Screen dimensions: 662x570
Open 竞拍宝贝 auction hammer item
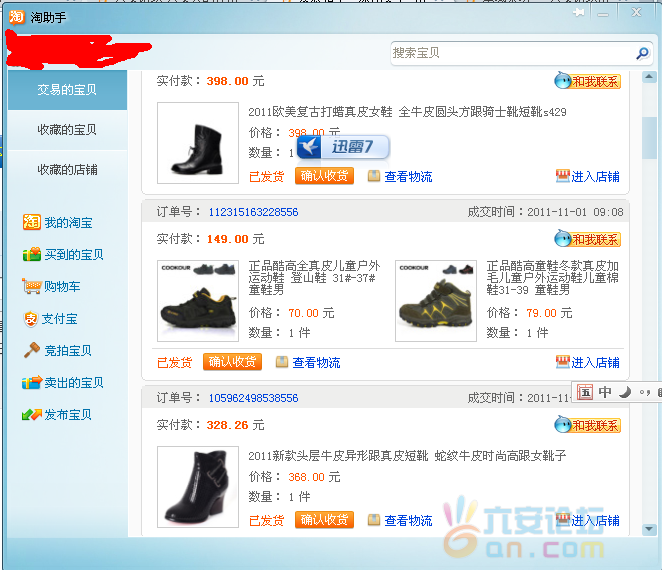pyautogui.click(x=67, y=351)
